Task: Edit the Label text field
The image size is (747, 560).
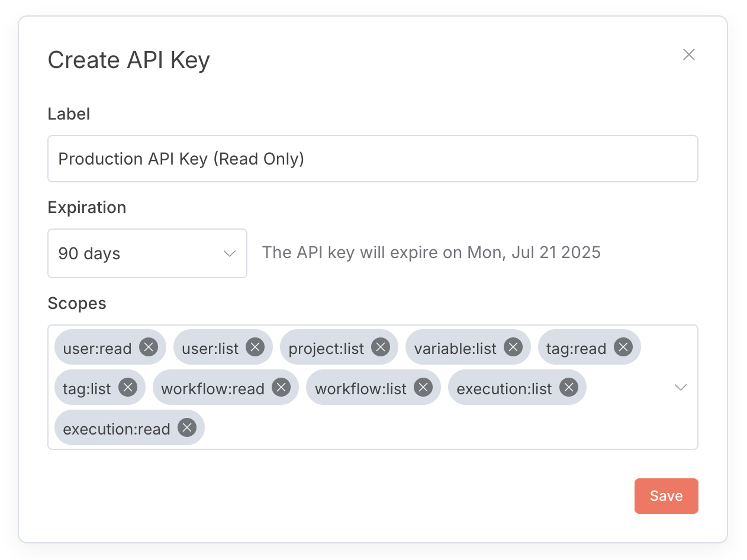Action: (372, 158)
